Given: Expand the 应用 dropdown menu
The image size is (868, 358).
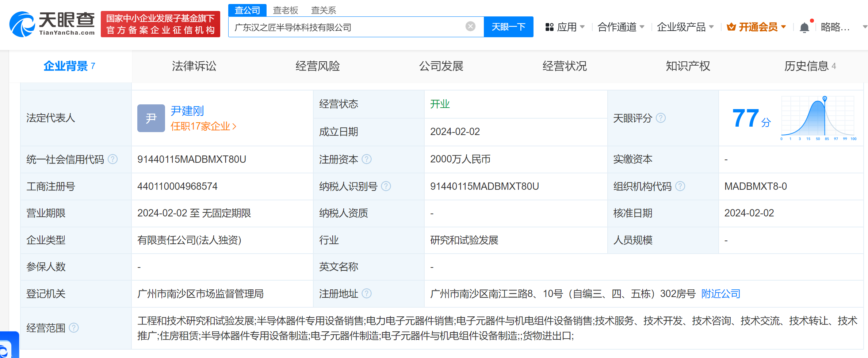Looking at the screenshot, I should pos(565,27).
